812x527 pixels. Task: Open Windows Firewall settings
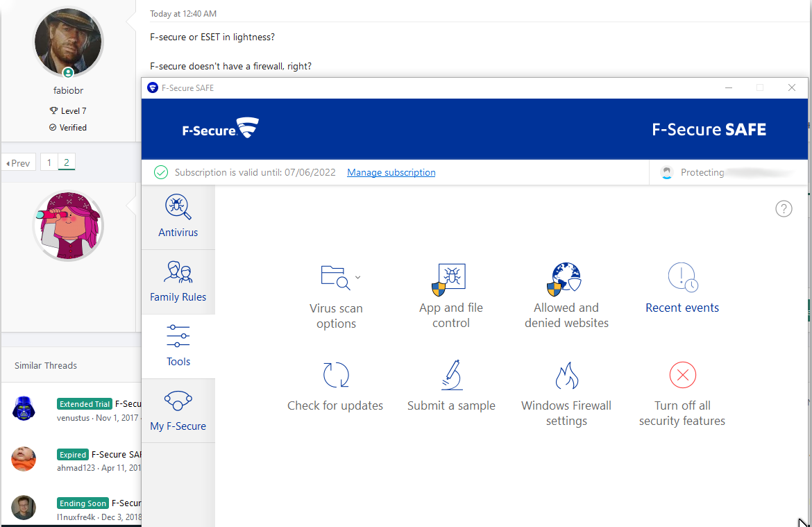tap(566, 395)
